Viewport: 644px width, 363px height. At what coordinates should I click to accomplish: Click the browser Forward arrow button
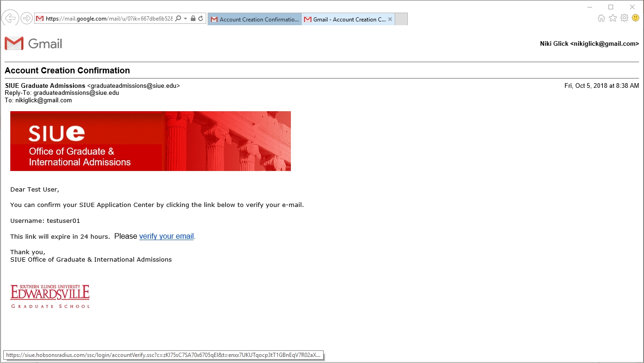27,18
